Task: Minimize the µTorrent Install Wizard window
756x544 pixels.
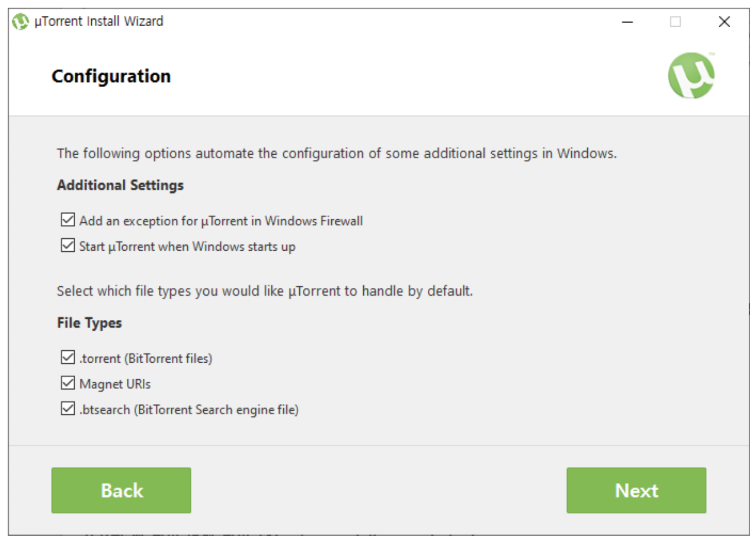Action: pyautogui.click(x=627, y=23)
